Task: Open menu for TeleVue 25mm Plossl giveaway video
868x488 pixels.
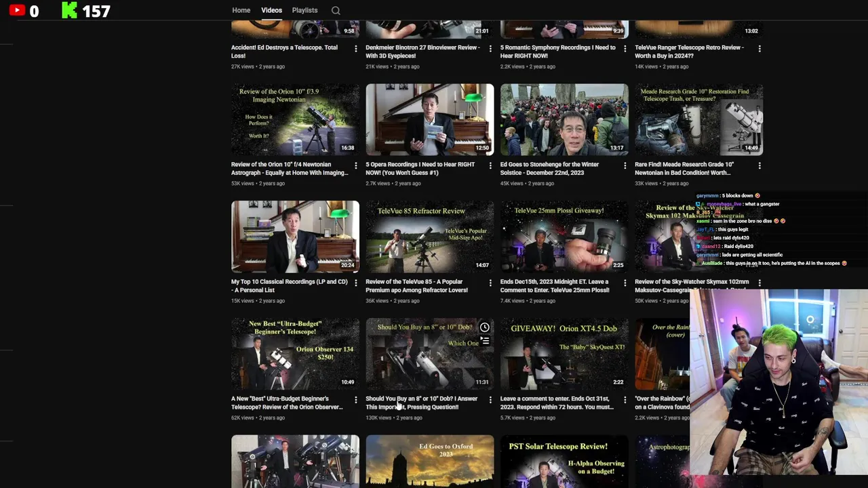Action: point(625,283)
